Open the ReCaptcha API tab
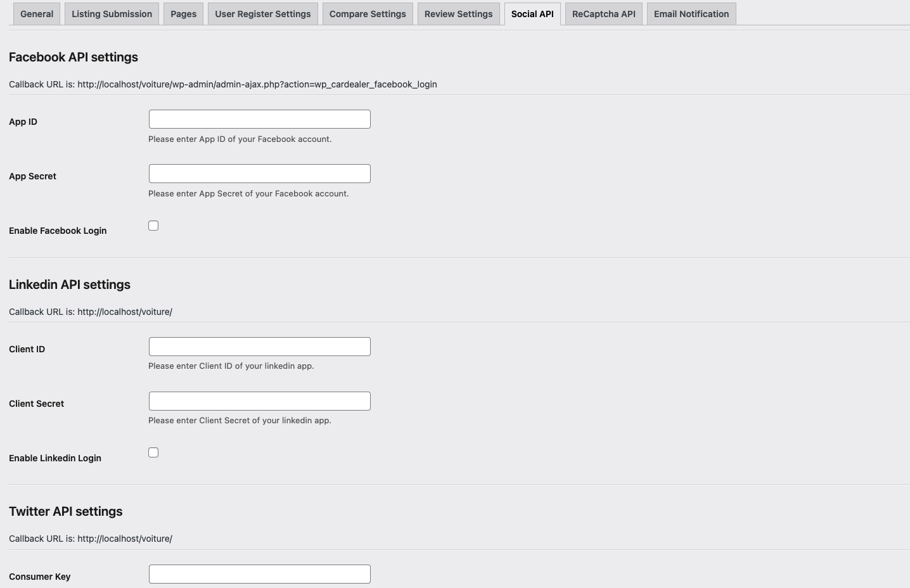 click(603, 14)
